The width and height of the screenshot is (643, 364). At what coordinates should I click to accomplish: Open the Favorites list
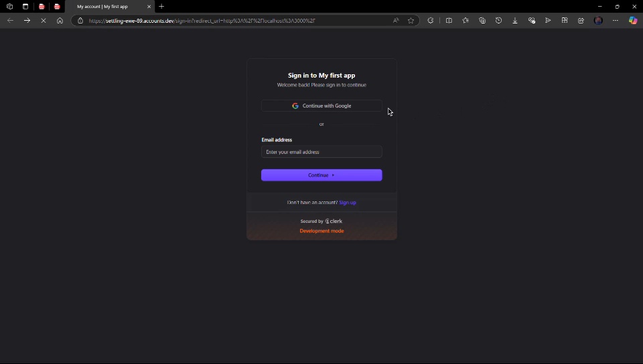point(466,21)
